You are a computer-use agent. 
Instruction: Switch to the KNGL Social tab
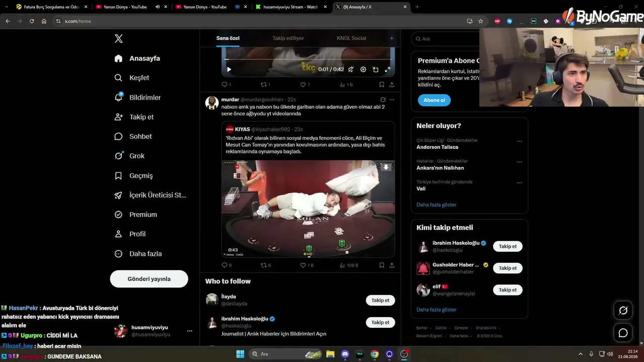(x=352, y=38)
